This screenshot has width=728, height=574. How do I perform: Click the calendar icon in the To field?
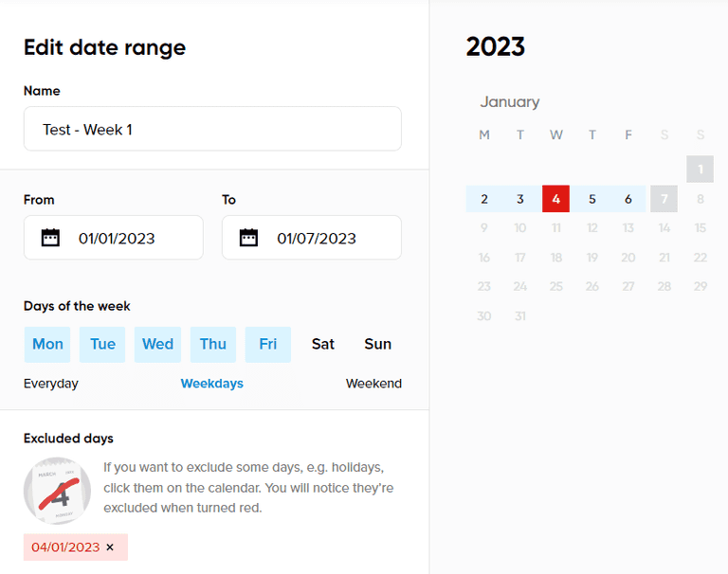[249, 238]
